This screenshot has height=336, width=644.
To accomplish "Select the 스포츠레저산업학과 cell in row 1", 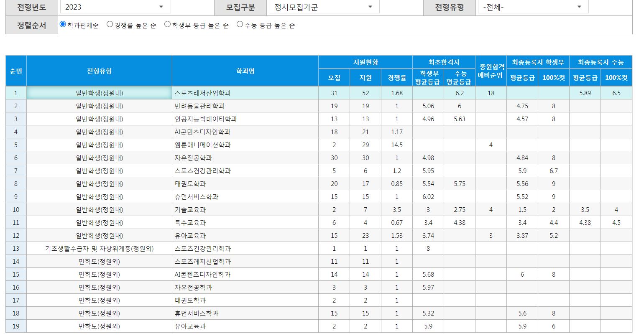I will tap(245, 93).
